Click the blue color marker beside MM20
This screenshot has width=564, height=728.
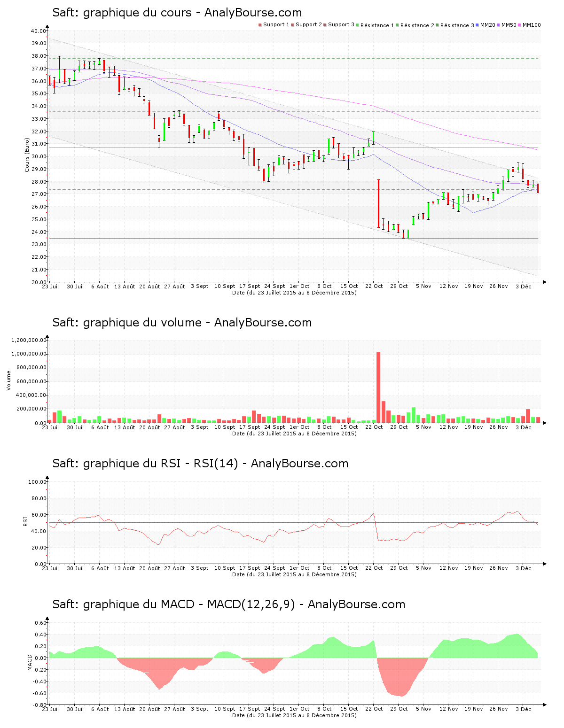[478, 25]
